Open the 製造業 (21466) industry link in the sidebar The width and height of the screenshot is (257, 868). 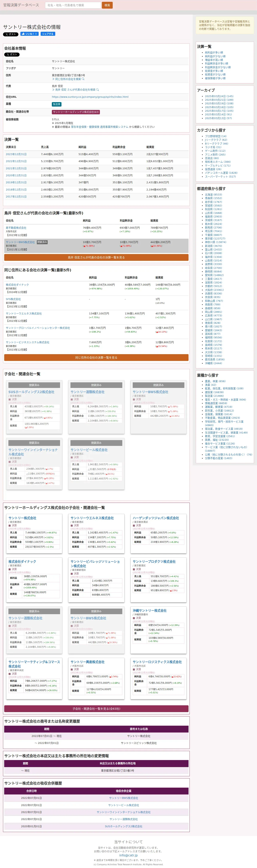[214, 396]
